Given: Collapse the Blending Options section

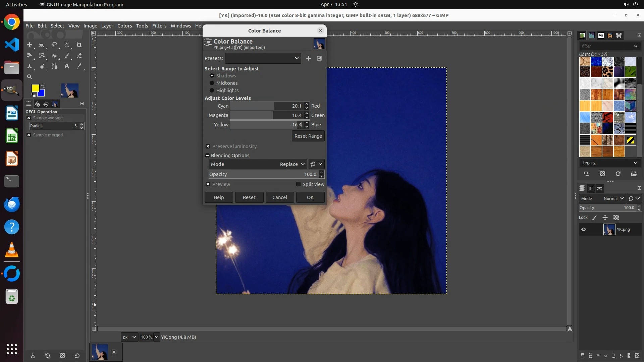Looking at the screenshot, I should [207, 156].
